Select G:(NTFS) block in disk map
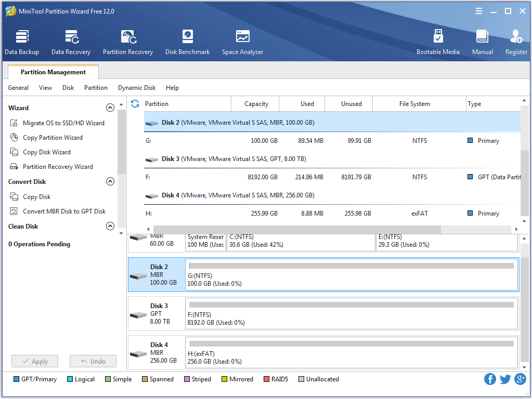This screenshot has height=399, width=532. point(352,275)
